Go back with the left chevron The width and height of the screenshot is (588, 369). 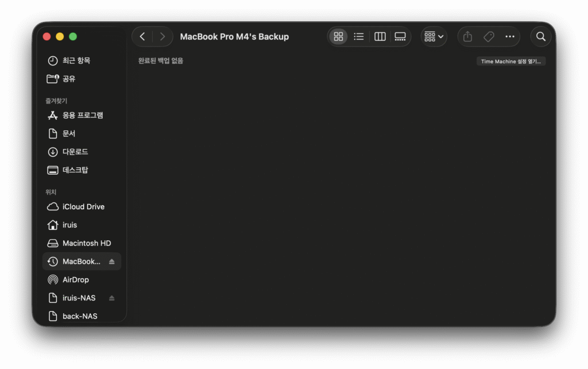point(142,37)
